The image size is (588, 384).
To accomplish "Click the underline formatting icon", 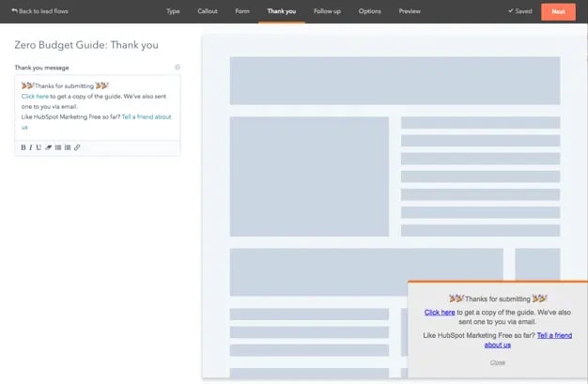I will coord(39,147).
